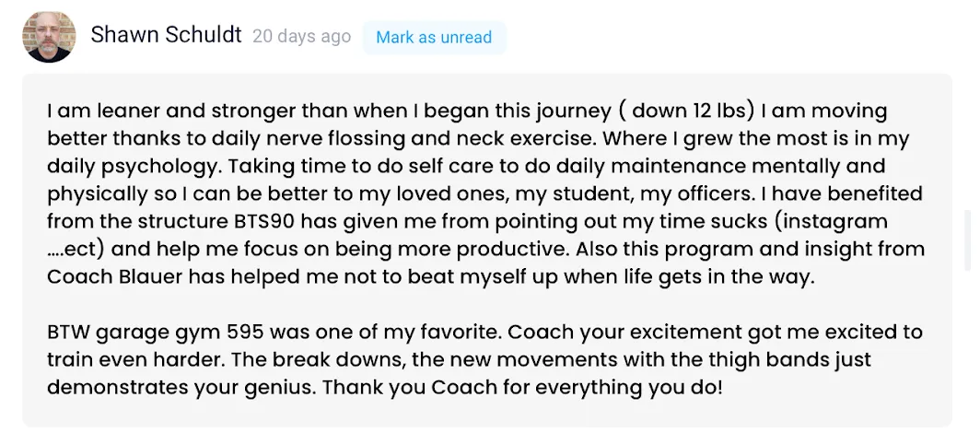Select the 20 days ago timestamp
Viewport: 980px width, 444px height.
(x=301, y=37)
